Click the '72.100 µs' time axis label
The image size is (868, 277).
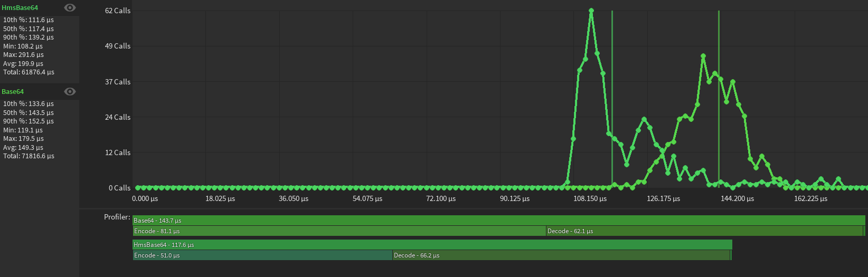441,199
